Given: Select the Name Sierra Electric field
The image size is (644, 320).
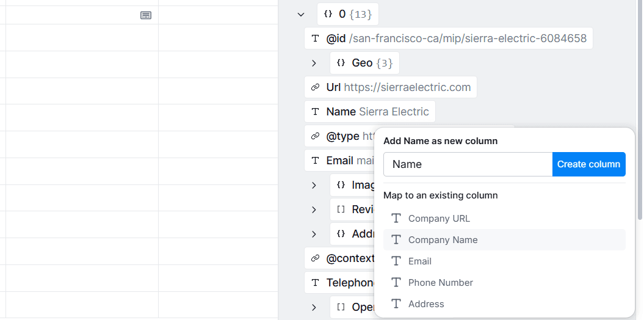Looking at the screenshot, I should point(370,112).
